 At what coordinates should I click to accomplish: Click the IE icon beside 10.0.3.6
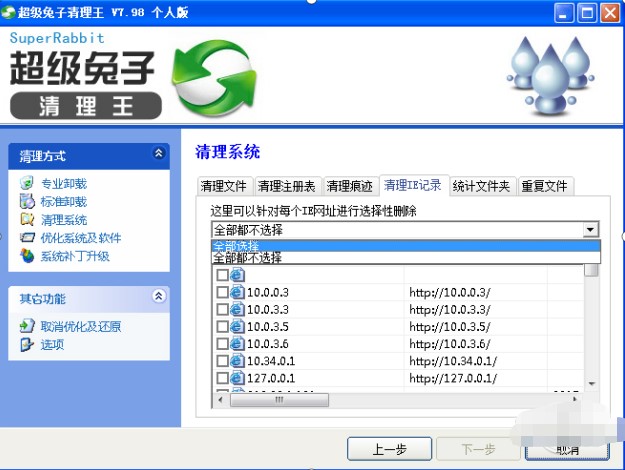(x=237, y=344)
